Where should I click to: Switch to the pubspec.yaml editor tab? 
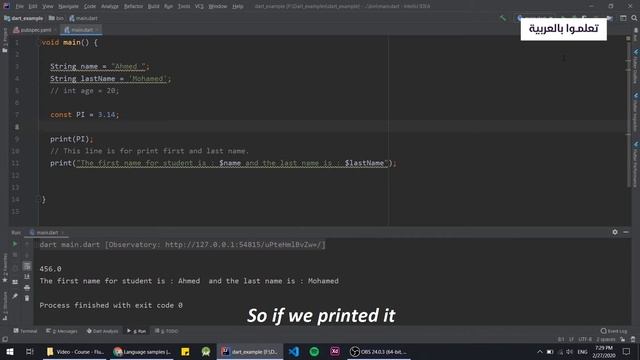(35, 30)
